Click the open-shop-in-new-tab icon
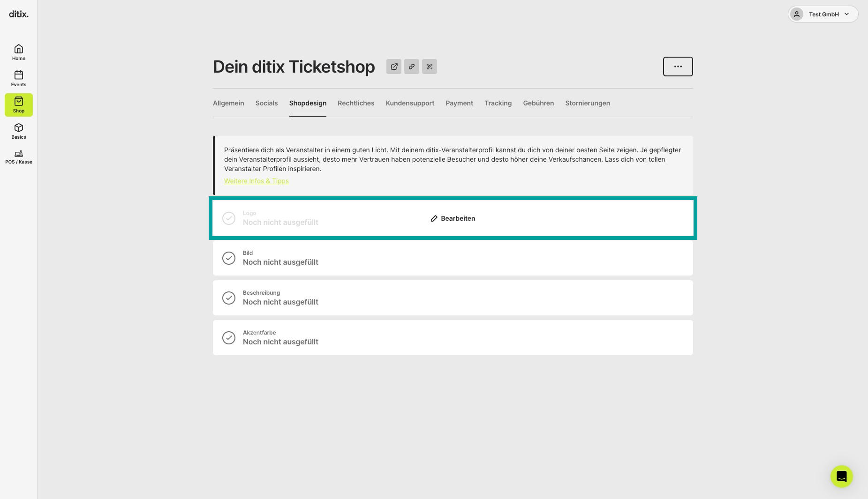Image resolution: width=868 pixels, height=499 pixels. [x=394, y=67]
